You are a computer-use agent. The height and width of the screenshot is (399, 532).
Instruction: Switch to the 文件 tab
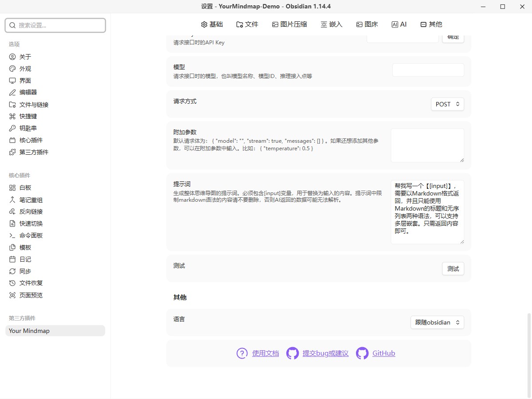pyautogui.click(x=247, y=24)
